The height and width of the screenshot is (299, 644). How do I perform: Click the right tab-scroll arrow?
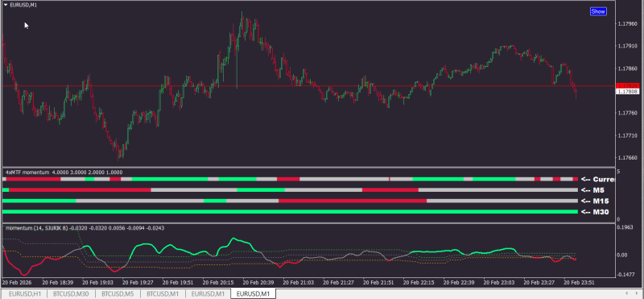[638, 294]
